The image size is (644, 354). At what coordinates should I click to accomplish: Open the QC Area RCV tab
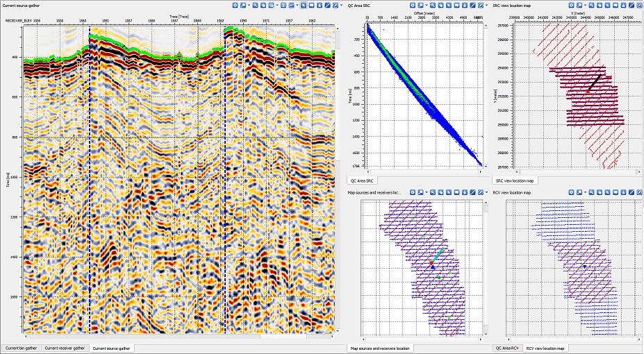506,348
